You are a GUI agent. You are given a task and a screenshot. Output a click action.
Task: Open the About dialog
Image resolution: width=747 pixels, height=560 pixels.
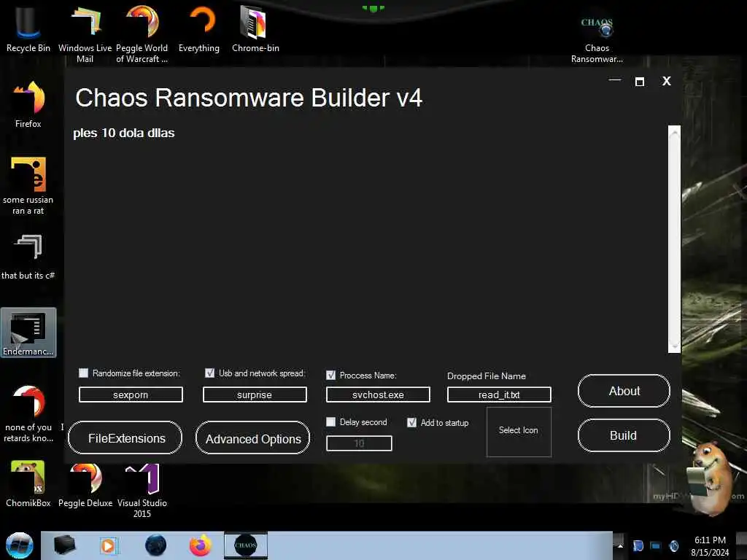point(624,391)
